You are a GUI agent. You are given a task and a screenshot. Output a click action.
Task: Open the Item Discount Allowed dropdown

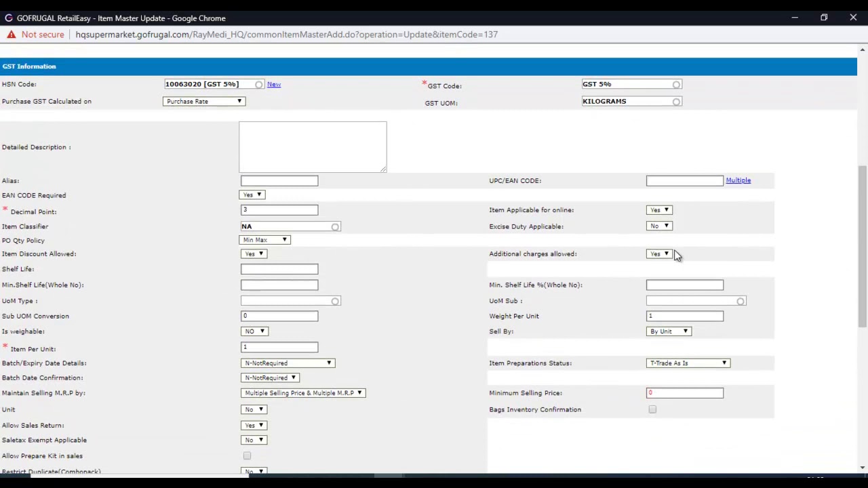click(254, 254)
